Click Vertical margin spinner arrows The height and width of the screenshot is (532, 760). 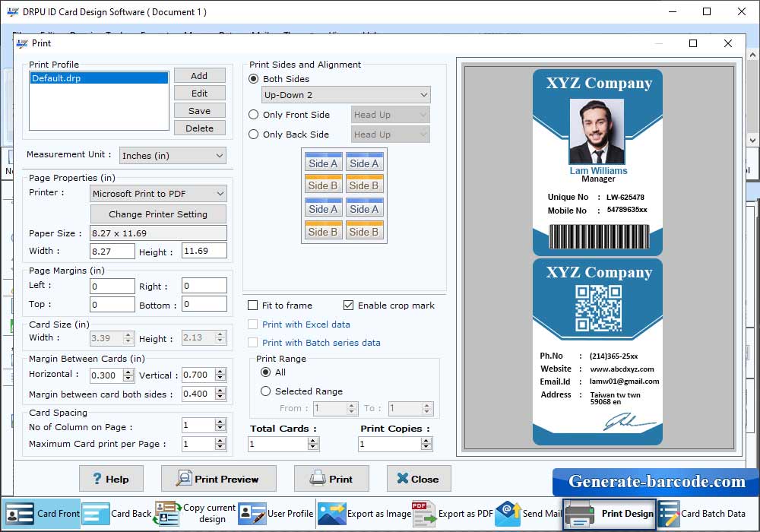click(x=220, y=375)
